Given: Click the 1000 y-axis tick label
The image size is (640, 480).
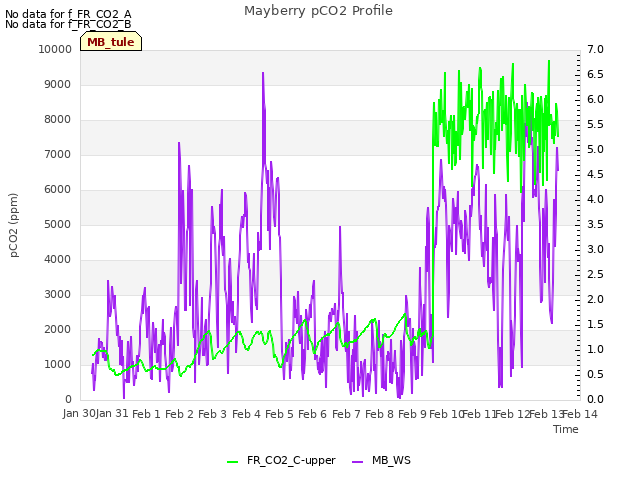Looking at the screenshot, I should 58,364.
